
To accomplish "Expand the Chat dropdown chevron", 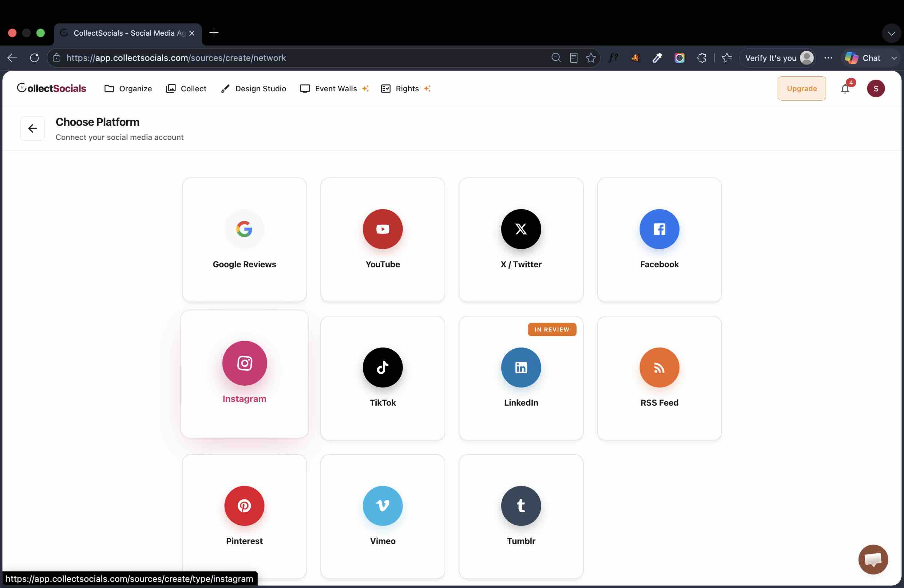I will tap(894, 58).
